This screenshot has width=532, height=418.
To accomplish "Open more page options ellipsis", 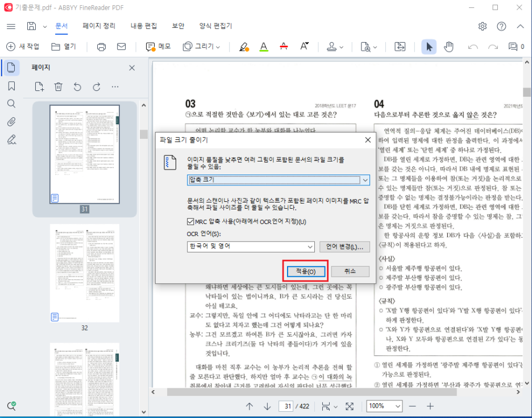I will (115, 87).
